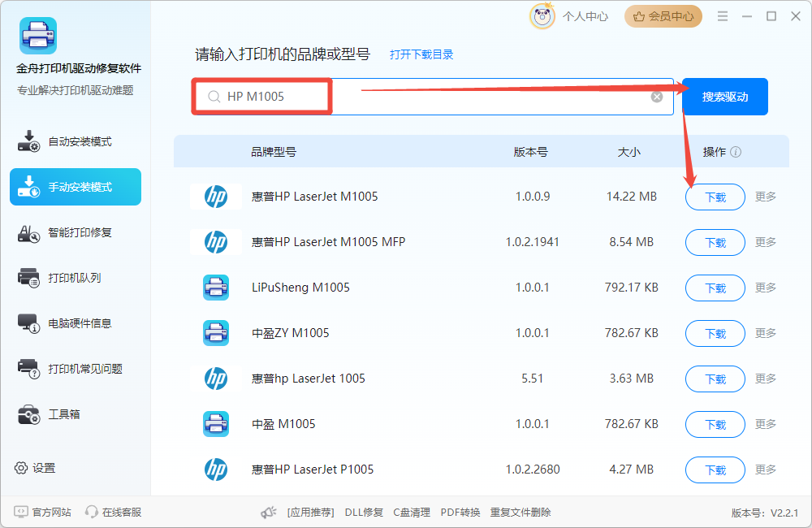Download the LiPuSheng M1005 driver

click(x=715, y=288)
